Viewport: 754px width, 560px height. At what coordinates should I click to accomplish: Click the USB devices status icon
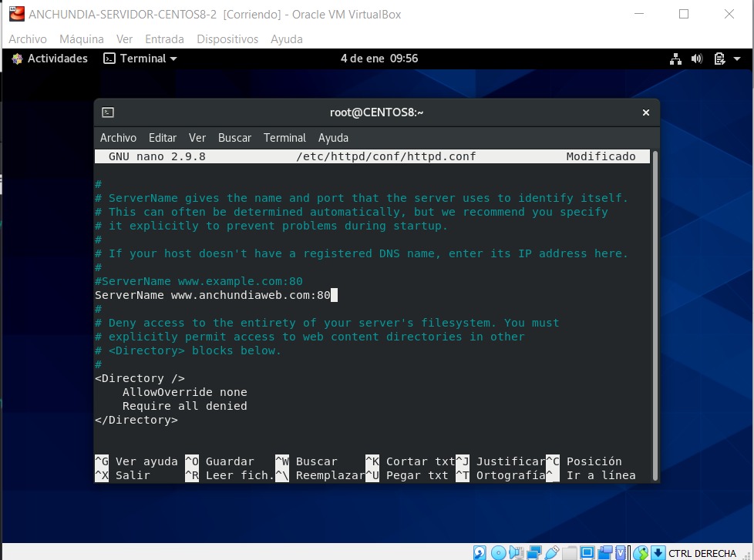(x=551, y=553)
